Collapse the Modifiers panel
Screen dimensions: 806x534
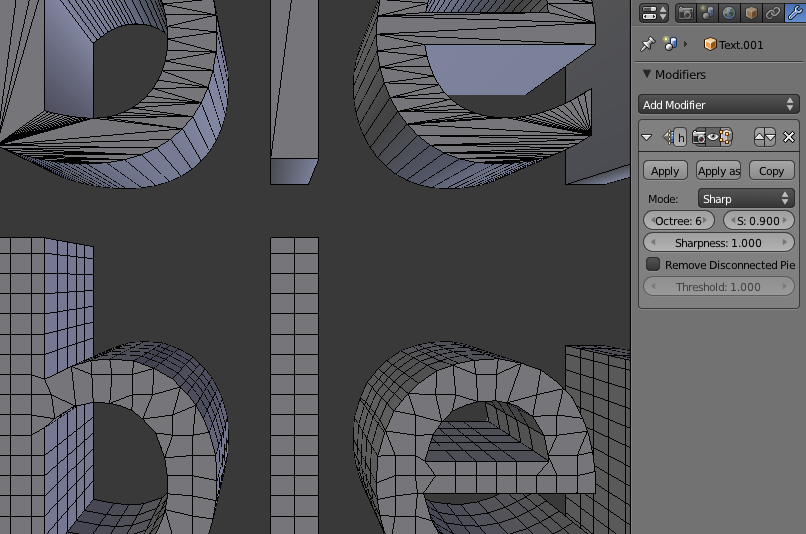click(647, 75)
